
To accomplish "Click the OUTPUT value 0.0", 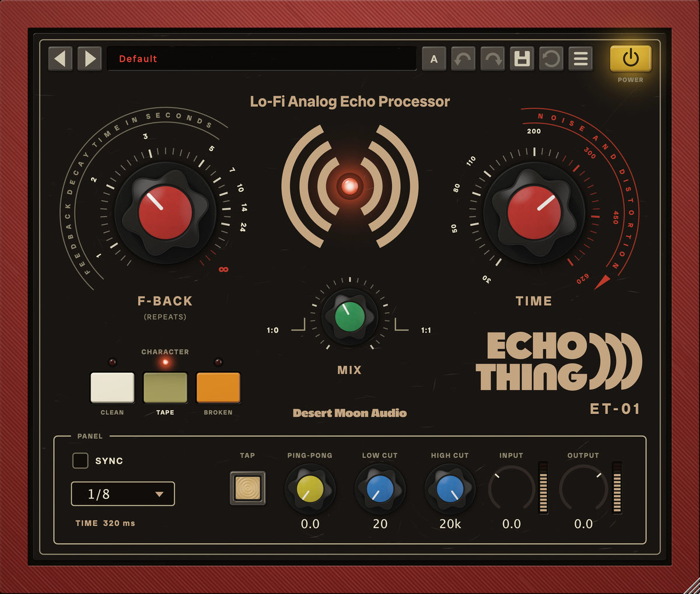I will 583,524.
